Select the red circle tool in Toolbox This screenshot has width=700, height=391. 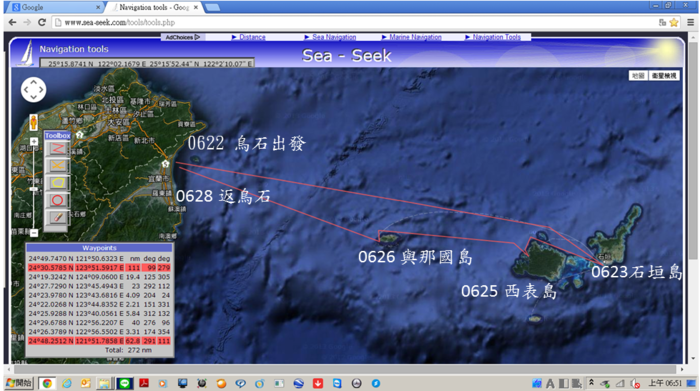pos(57,200)
